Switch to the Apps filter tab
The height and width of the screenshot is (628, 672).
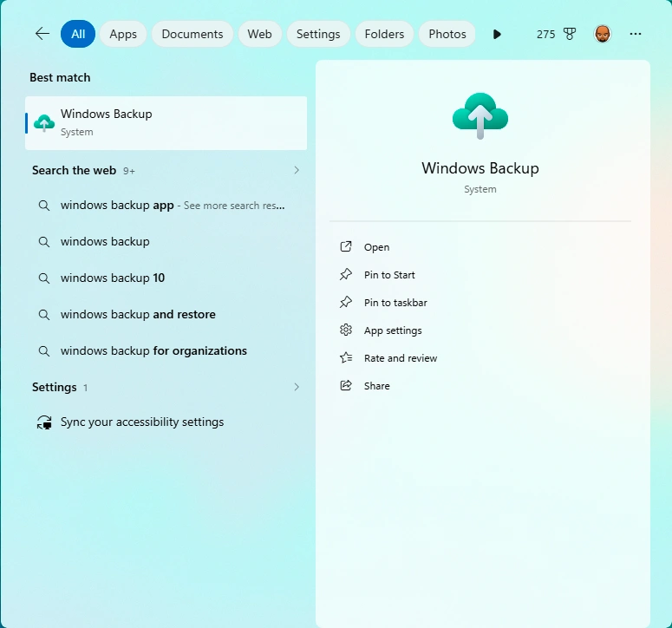123,34
